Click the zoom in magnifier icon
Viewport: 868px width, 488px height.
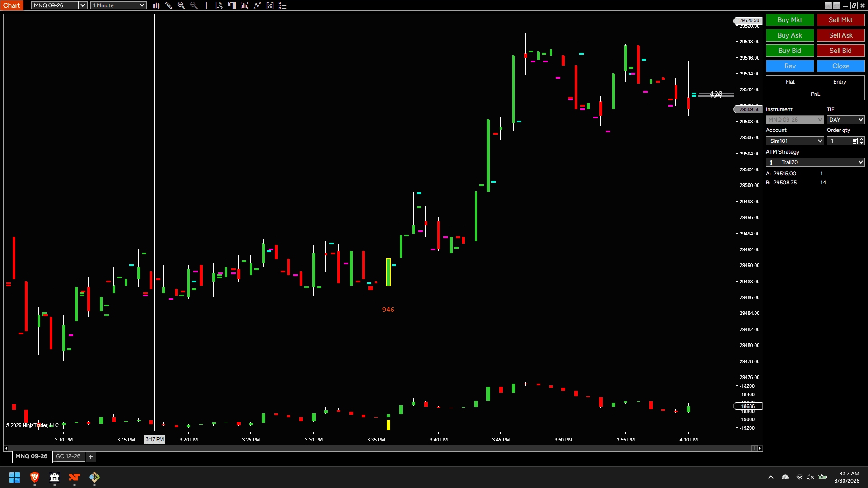181,5
